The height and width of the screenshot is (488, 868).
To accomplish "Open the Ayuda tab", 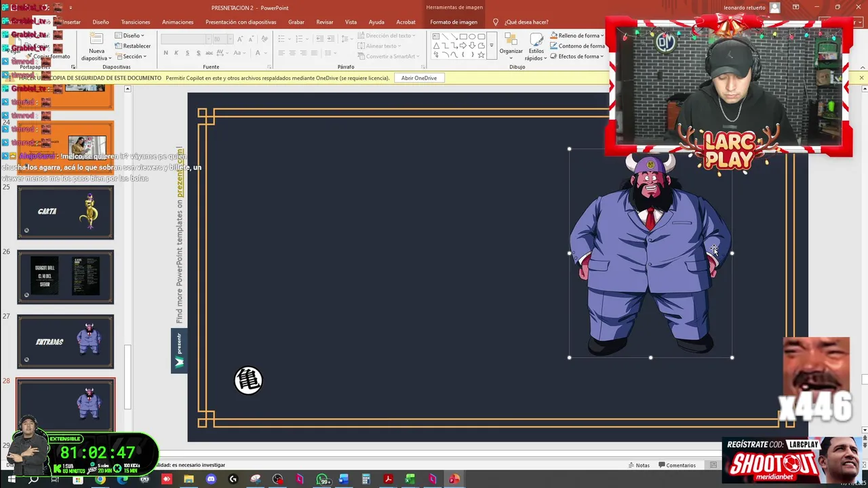I will pos(376,22).
